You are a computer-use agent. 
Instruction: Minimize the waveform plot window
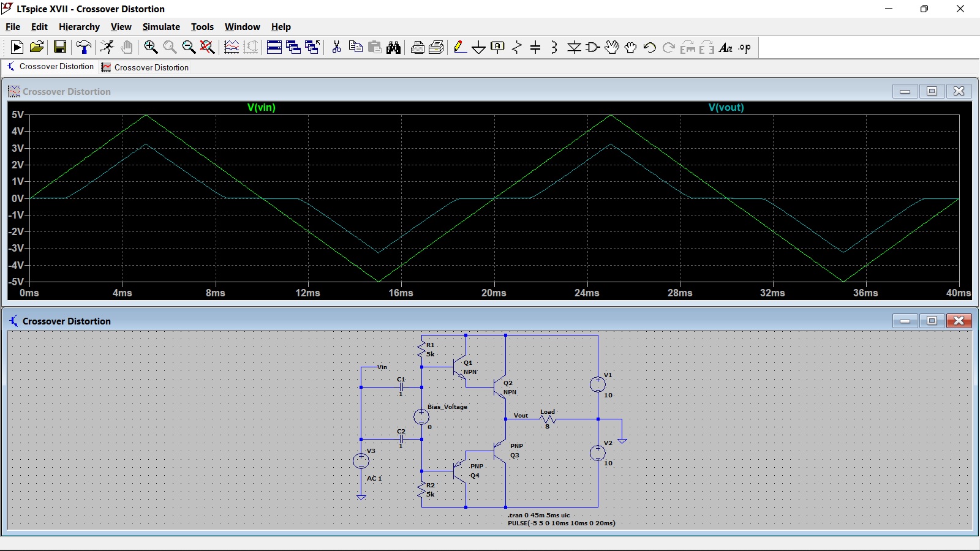tap(905, 91)
